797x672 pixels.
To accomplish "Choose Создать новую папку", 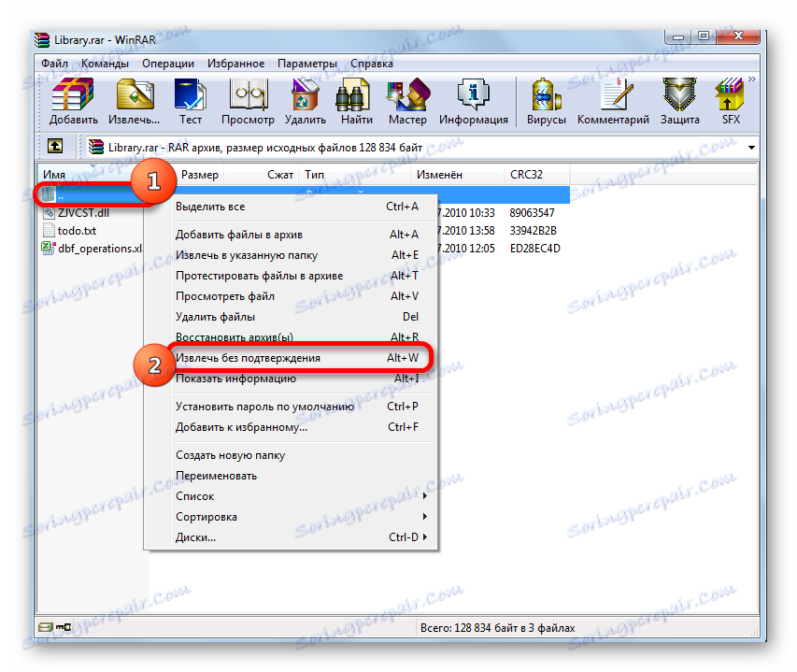I will point(304,455).
